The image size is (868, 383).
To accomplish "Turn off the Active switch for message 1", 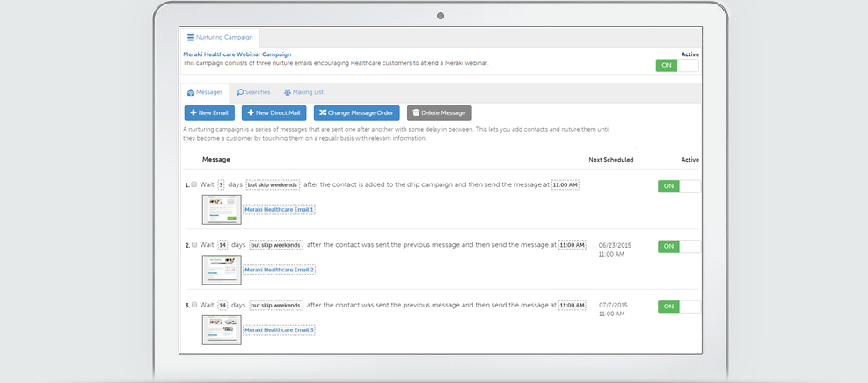I will coord(678,186).
